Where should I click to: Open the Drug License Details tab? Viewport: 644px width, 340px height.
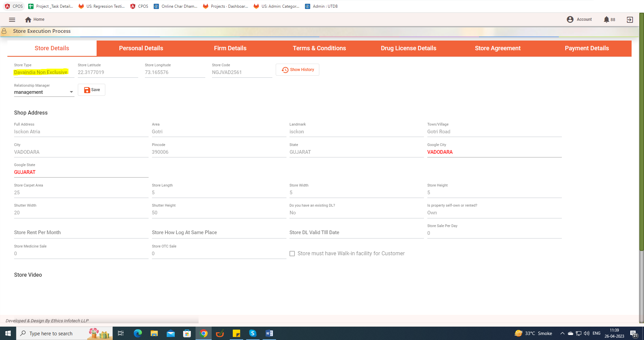point(408,48)
